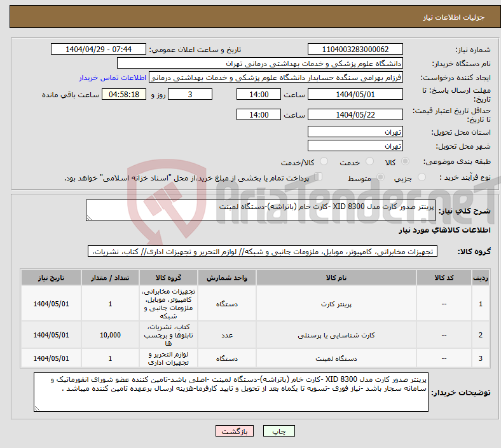
Task: Click the buyer organization name field
Action: click(x=260, y=63)
